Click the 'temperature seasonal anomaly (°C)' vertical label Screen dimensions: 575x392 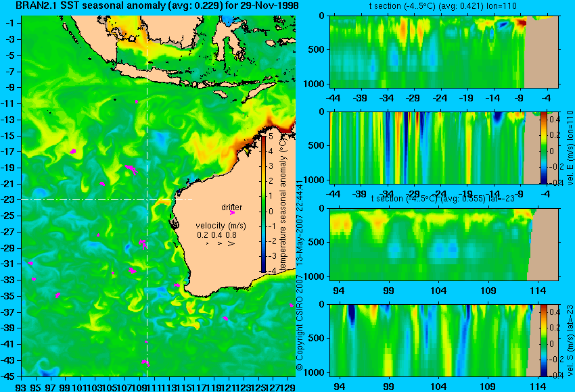(282, 204)
